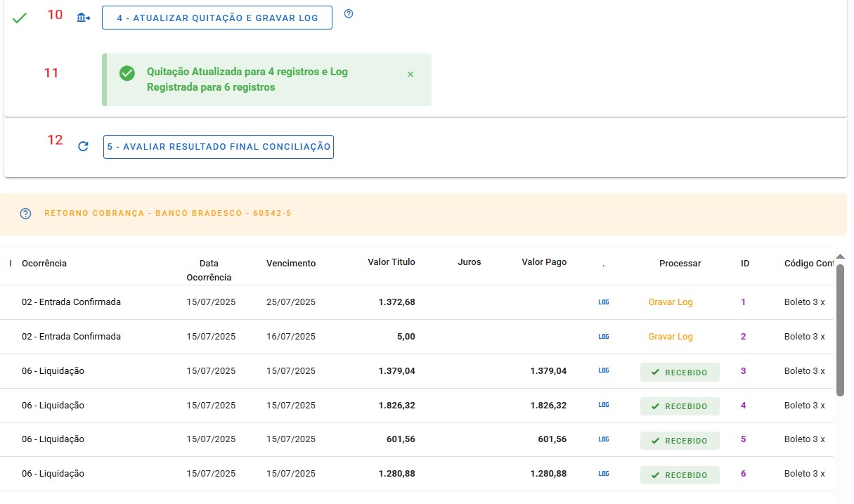This screenshot has height=504, width=854.
Task: Select Valor Titulo 1.826,32 in row 4
Action: (x=397, y=406)
